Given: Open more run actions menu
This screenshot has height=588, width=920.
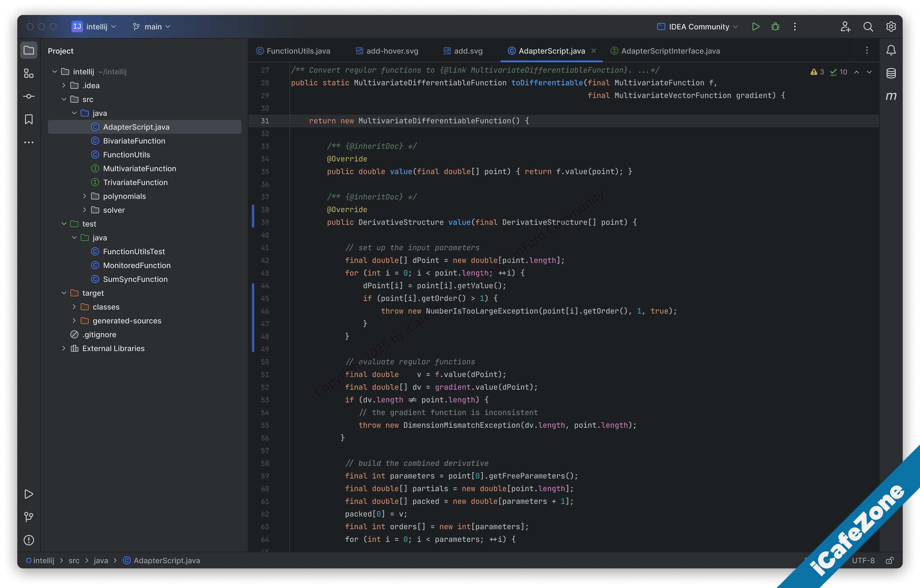Looking at the screenshot, I should tap(795, 26).
